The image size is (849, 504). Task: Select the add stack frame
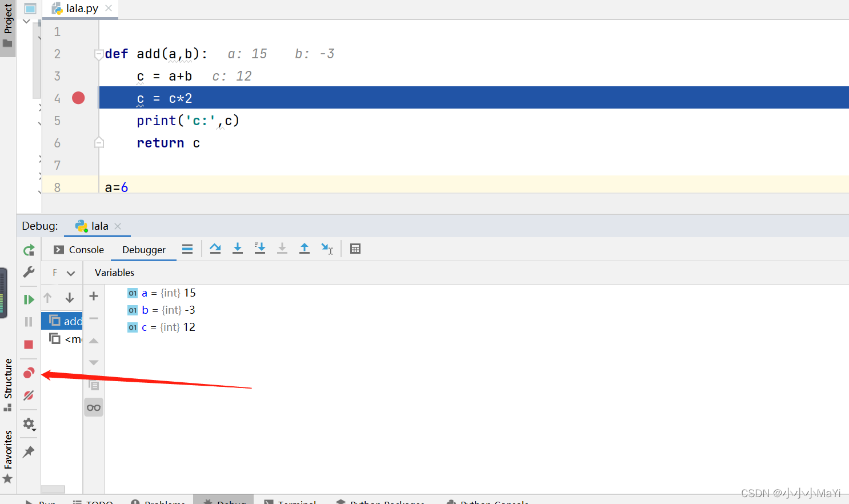(x=62, y=321)
